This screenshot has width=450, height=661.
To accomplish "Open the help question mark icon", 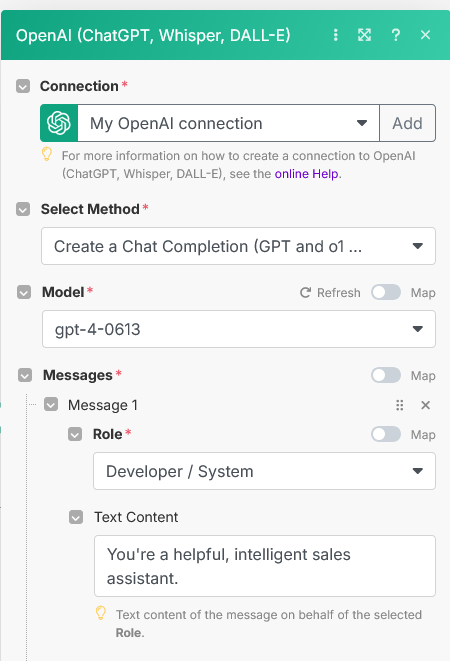I will pos(396,35).
